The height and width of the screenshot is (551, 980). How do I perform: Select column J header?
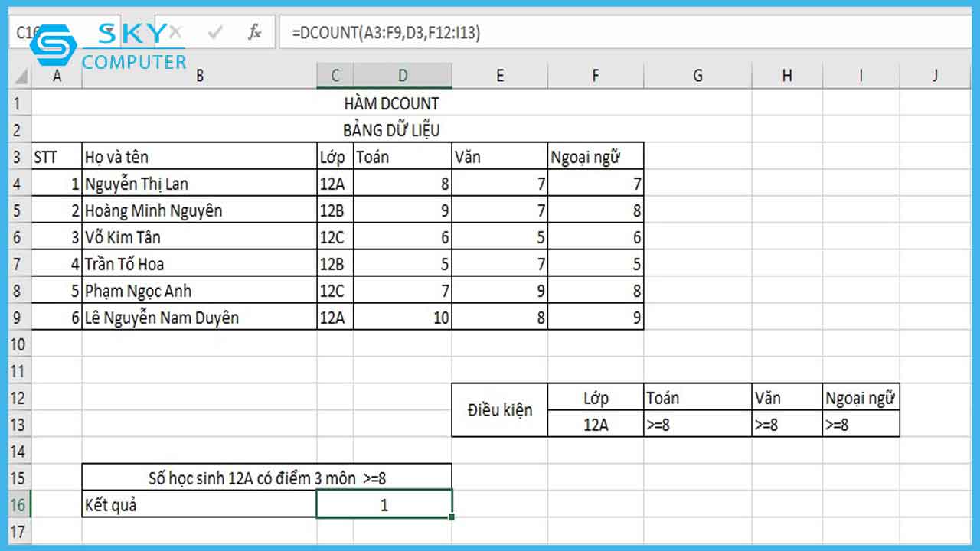tap(935, 76)
